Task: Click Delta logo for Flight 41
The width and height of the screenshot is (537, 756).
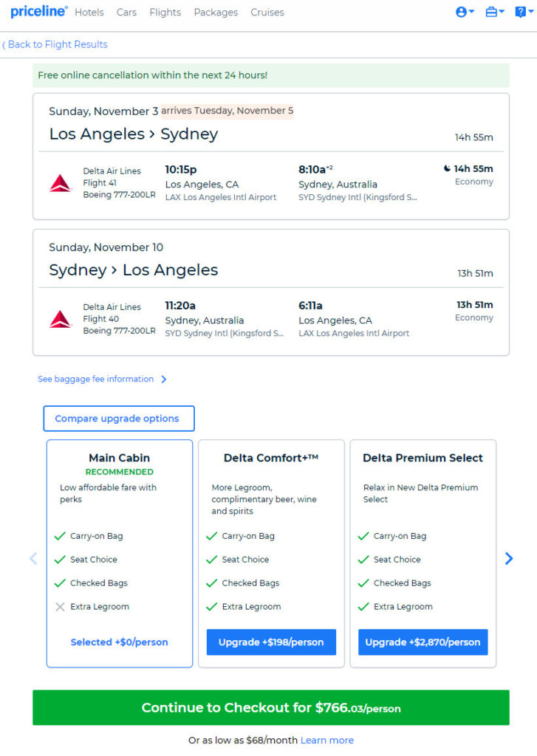Action: coord(61,183)
